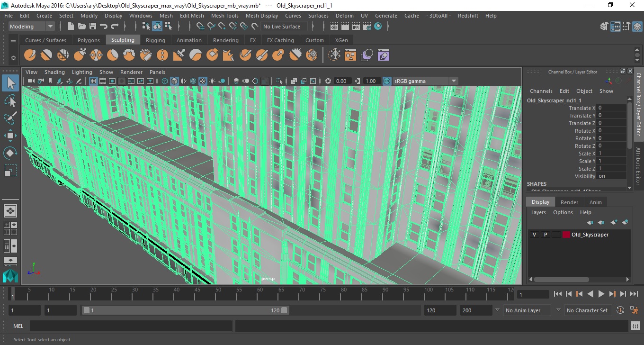Screen dimensions: 644x345
Task: Select the Knife sculpt tool icon
Action: [x=245, y=55]
